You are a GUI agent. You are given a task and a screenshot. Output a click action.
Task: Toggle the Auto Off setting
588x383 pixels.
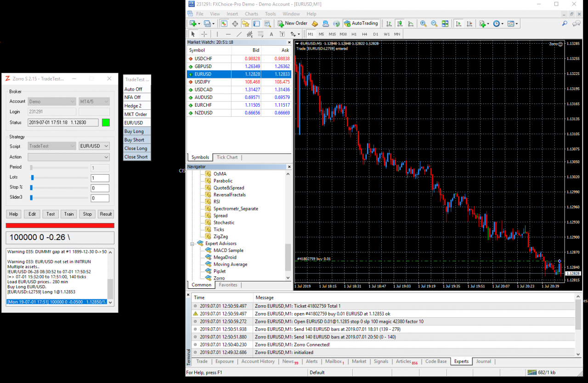point(136,89)
